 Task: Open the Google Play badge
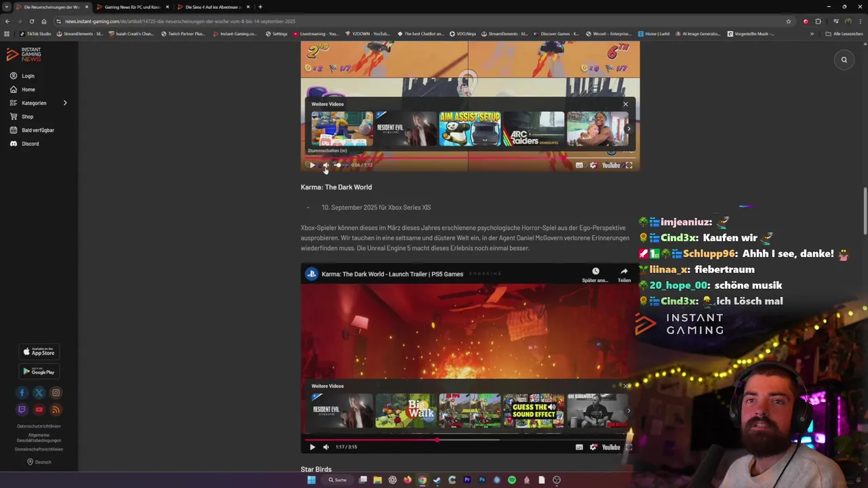(39, 371)
